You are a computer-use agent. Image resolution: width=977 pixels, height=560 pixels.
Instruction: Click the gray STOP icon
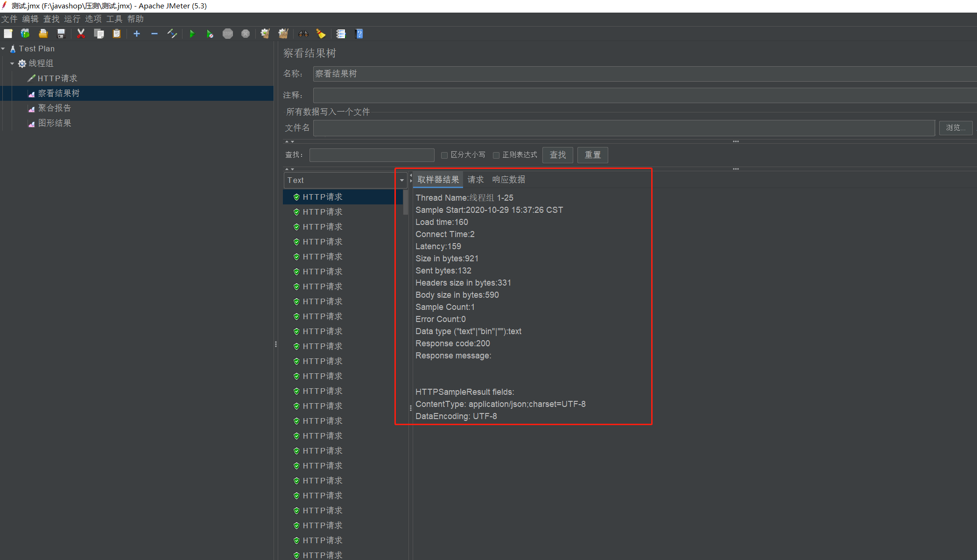[x=228, y=34]
